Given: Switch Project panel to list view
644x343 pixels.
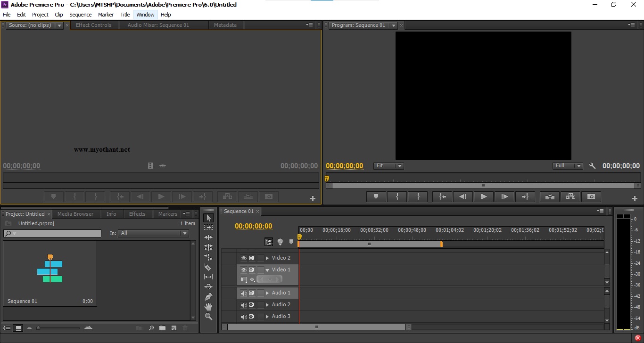Looking at the screenshot, I should click(x=7, y=328).
